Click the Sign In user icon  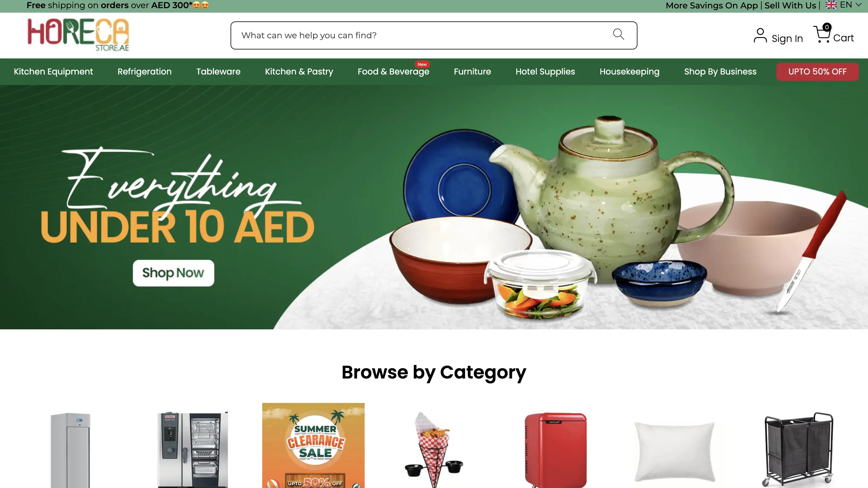760,35
